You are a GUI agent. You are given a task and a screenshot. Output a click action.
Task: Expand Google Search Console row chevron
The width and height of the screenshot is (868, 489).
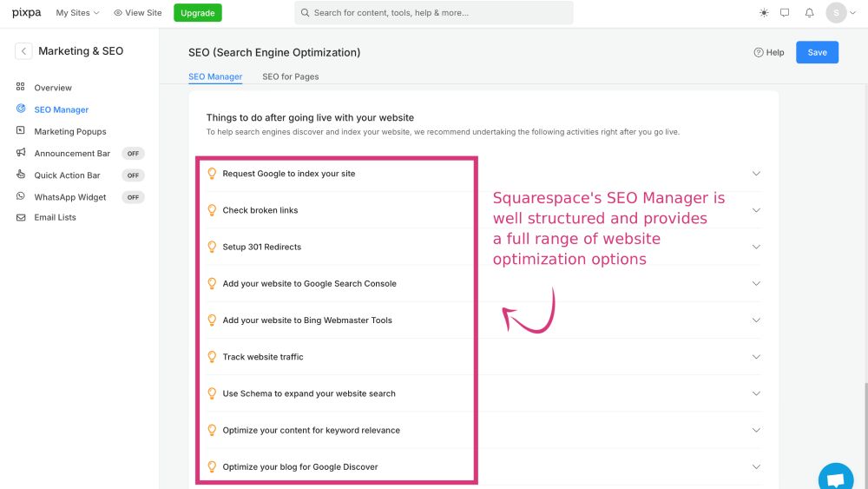[756, 283]
